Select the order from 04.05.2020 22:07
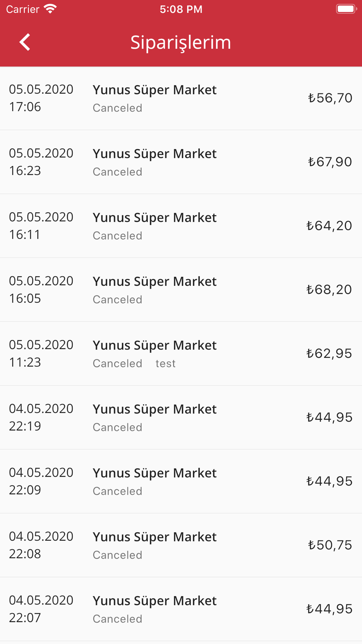Viewport: 362px width, 644px height. (x=181, y=609)
